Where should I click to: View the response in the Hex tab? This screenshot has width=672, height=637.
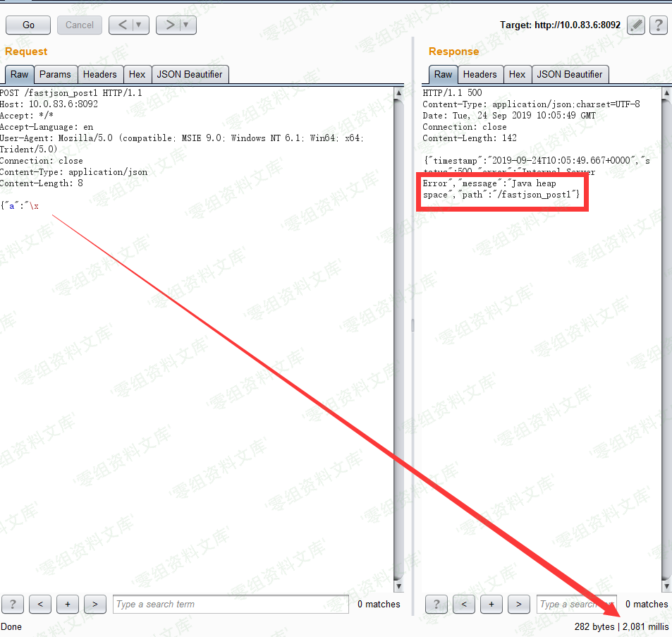pos(517,74)
